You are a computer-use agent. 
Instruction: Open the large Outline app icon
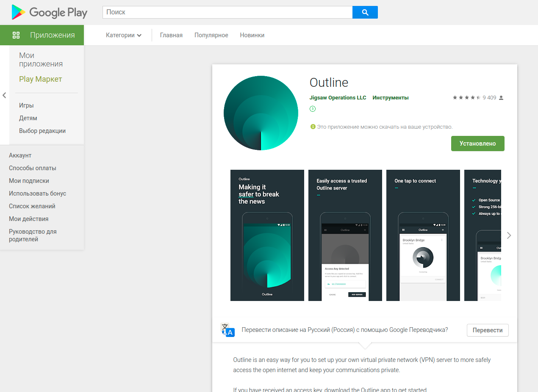click(261, 113)
